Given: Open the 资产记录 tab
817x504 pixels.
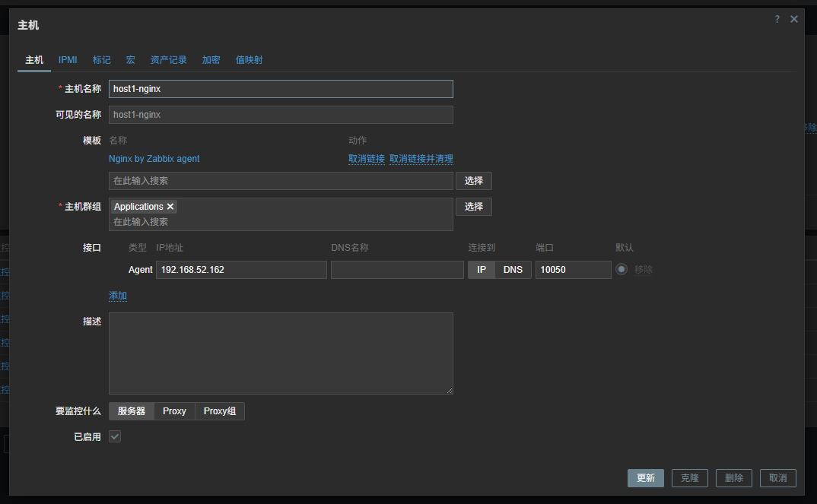Looking at the screenshot, I should click(x=168, y=60).
